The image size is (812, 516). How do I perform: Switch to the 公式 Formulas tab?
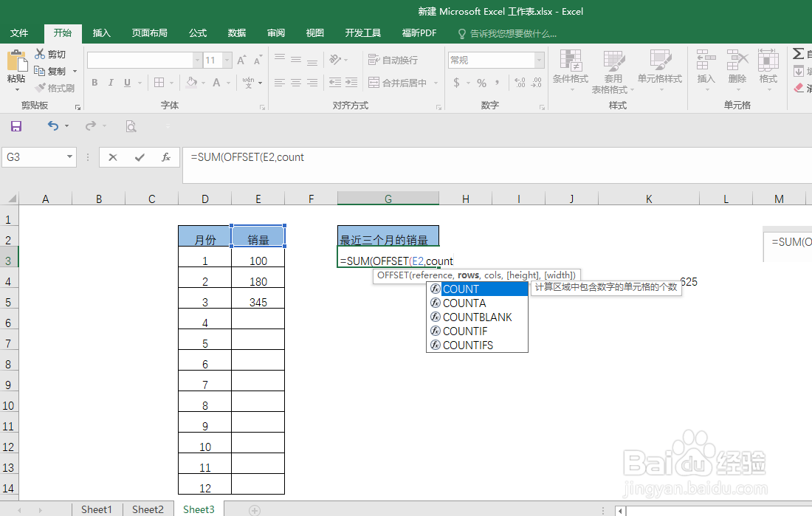click(x=198, y=33)
